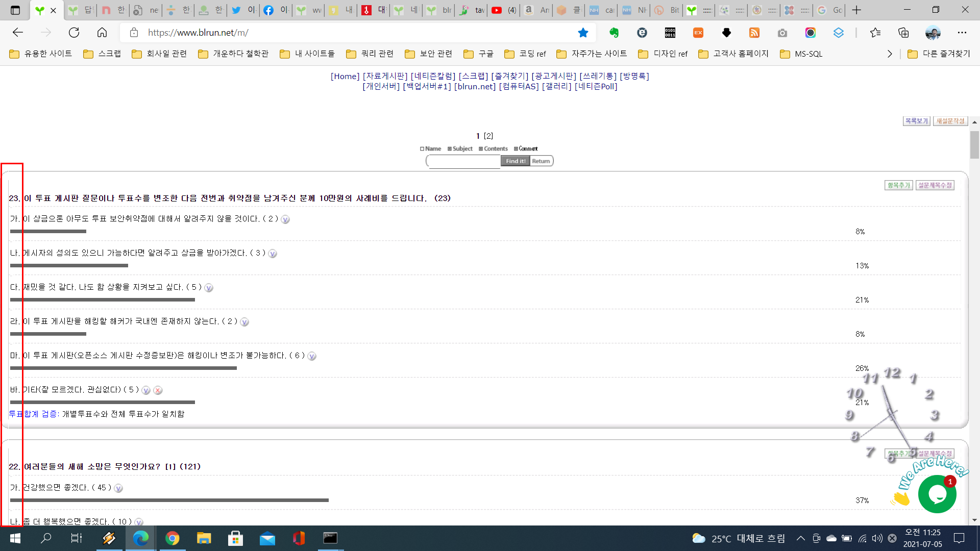
Task: Open the 회사일 관련 bookmark folder
Action: click(159, 54)
